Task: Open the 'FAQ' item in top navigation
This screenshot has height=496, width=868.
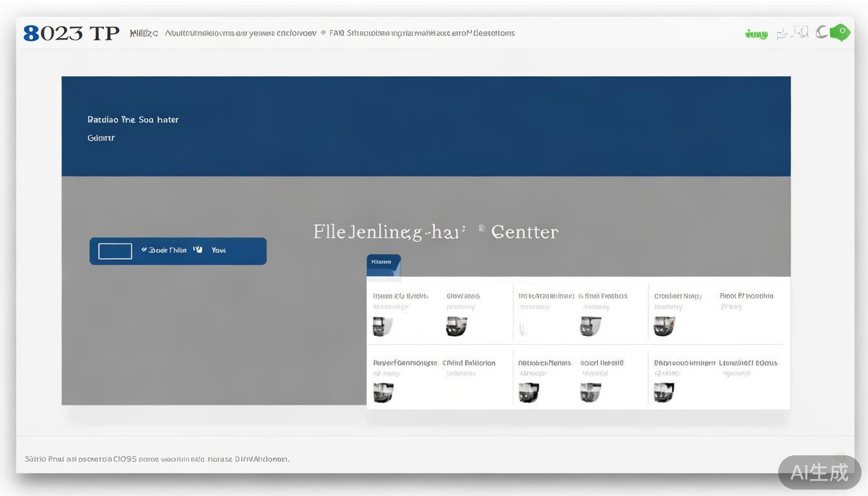Action: [x=336, y=33]
